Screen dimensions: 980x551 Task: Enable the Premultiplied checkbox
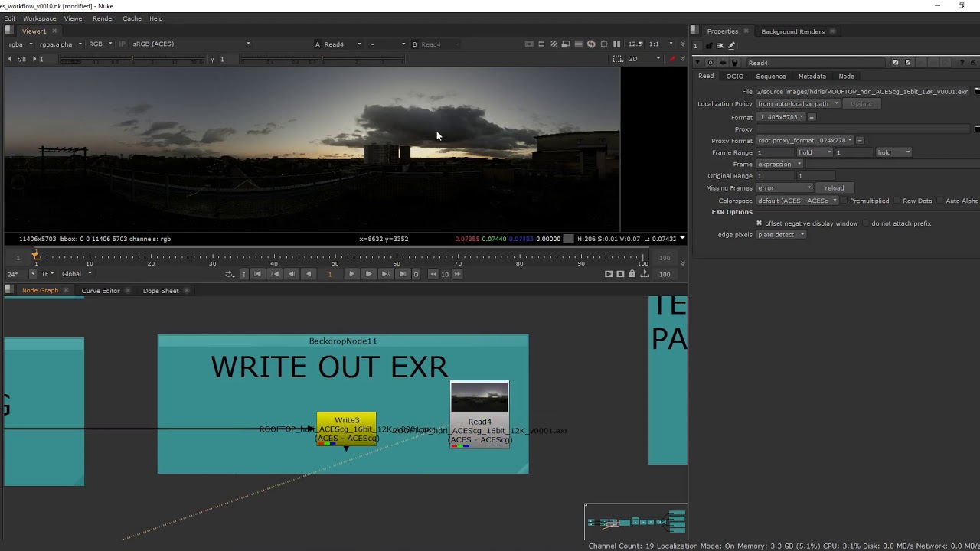coord(844,201)
